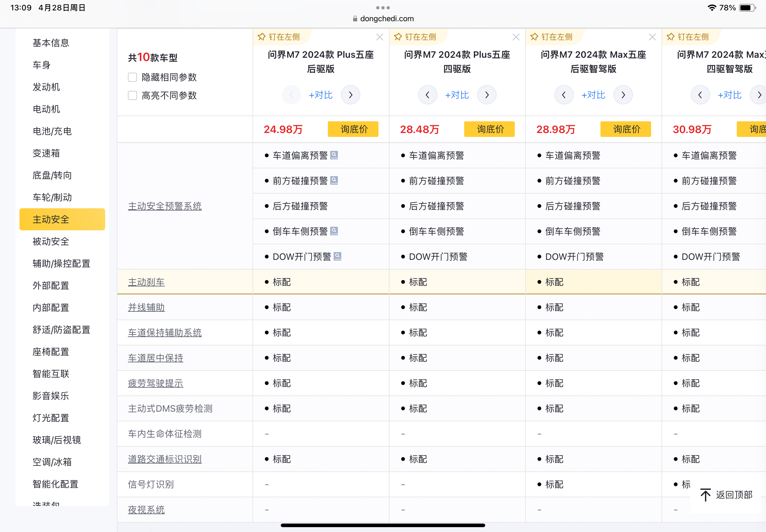Move Plus五座四驱版 column left

(x=427, y=95)
